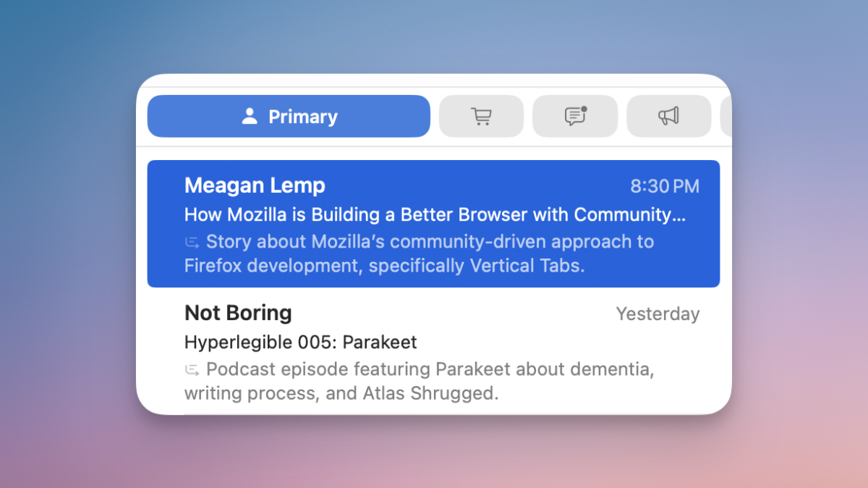Click the 8:30 PM timestamp

(665, 186)
